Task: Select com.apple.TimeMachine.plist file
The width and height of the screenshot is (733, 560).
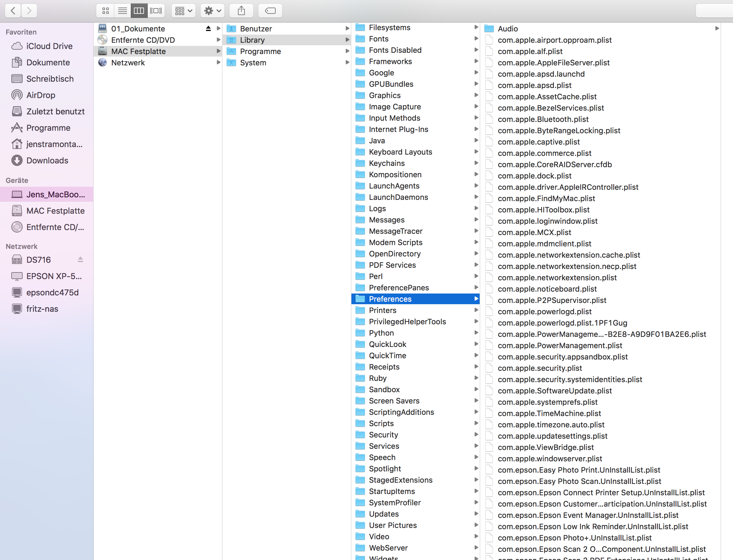Action: pos(549,413)
